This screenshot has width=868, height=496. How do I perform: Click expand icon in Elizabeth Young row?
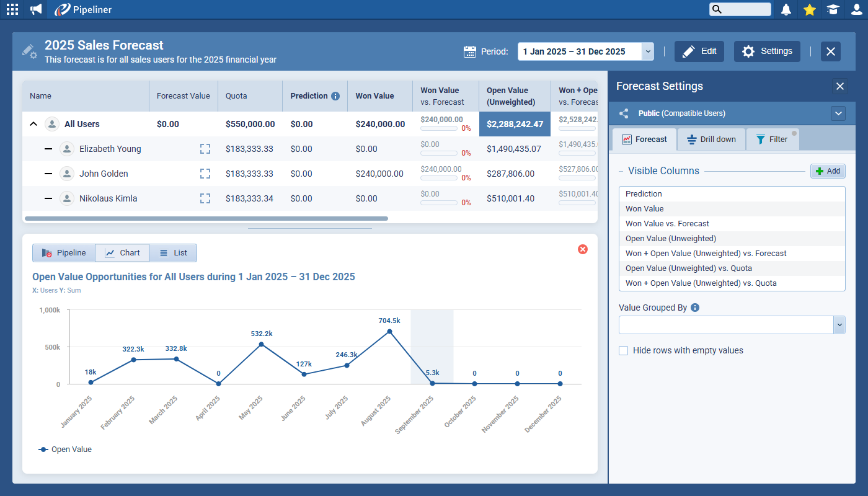[205, 149]
